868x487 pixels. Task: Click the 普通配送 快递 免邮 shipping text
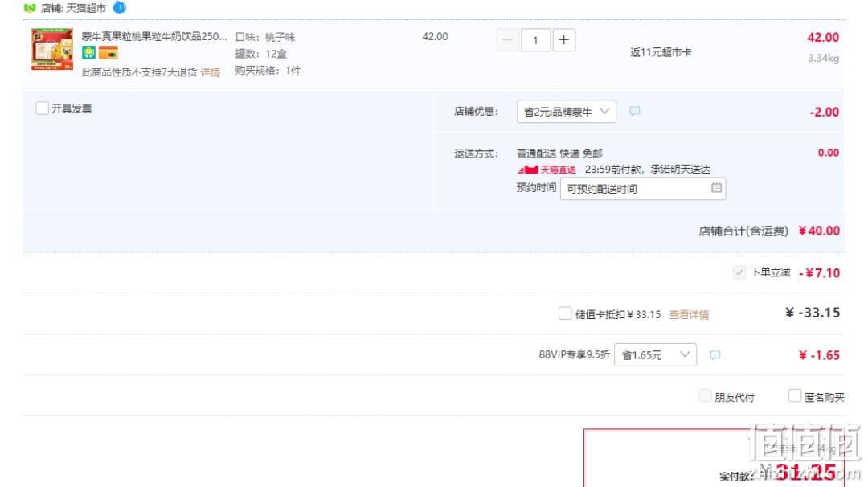559,153
